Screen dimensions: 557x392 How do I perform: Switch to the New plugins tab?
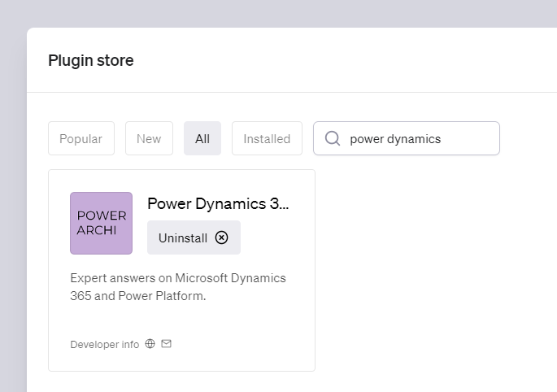pos(149,138)
